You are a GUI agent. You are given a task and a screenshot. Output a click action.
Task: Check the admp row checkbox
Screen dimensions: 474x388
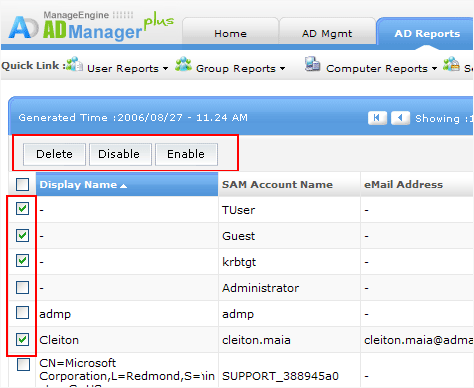(x=22, y=313)
